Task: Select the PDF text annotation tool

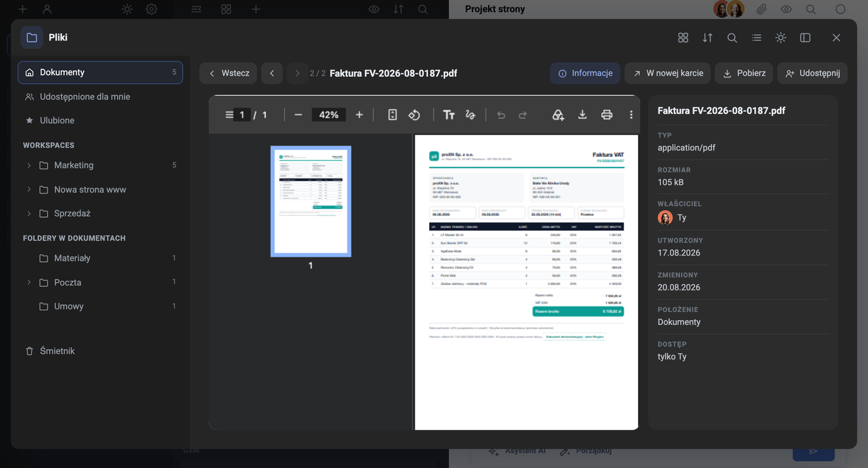Action: point(449,115)
